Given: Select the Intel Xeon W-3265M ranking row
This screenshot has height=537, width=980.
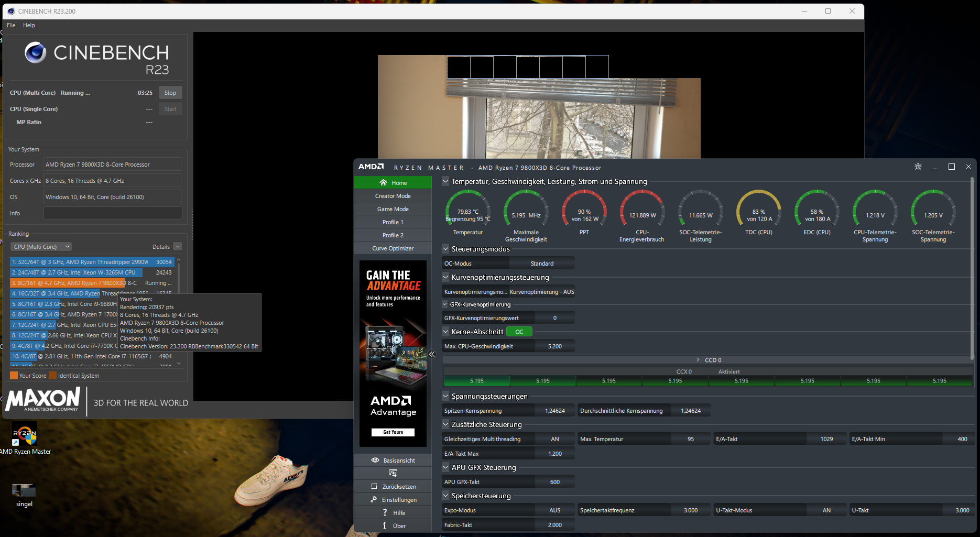Looking at the screenshot, I should pos(92,272).
